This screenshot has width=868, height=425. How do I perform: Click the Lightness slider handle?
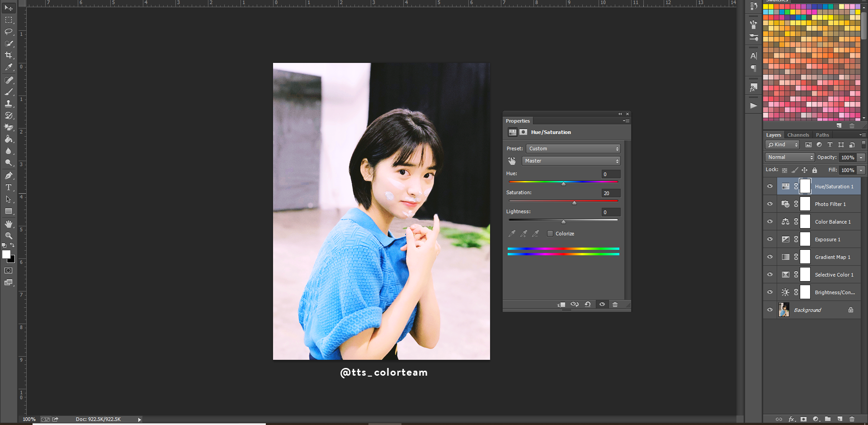click(x=563, y=222)
